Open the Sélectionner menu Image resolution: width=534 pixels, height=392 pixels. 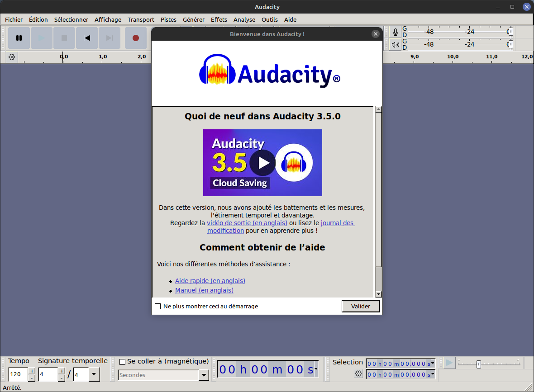[x=71, y=20]
